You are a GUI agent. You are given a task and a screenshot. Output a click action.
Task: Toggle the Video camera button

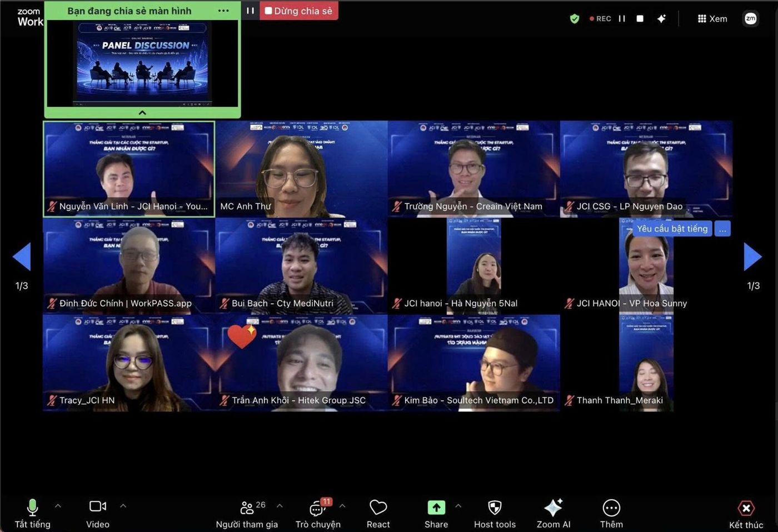coord(98,513)
